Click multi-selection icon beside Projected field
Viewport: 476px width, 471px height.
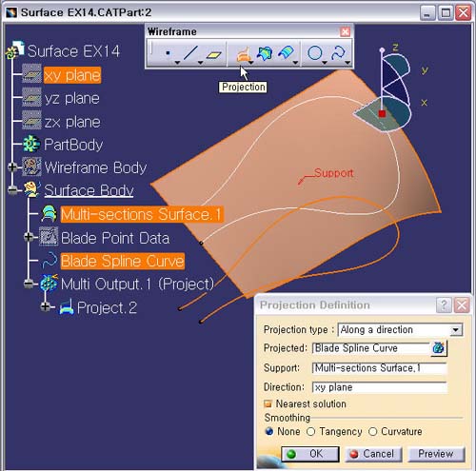[439, 348]
